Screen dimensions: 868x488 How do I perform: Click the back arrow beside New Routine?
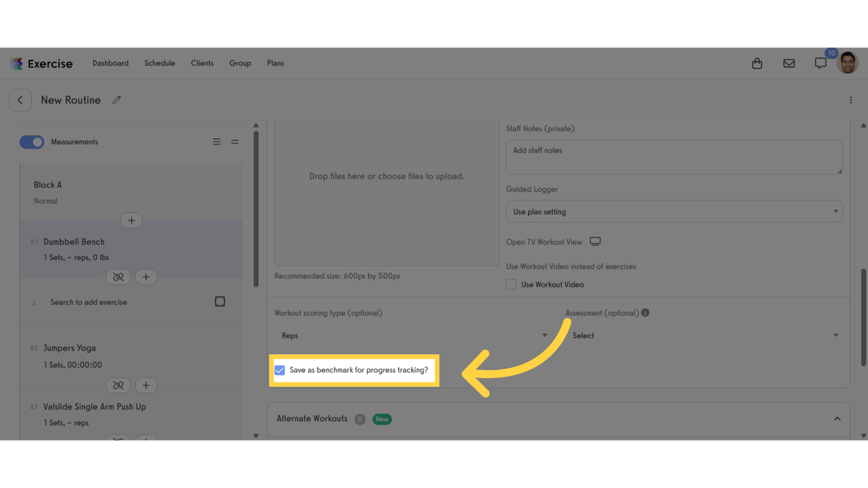pos(20,100)
